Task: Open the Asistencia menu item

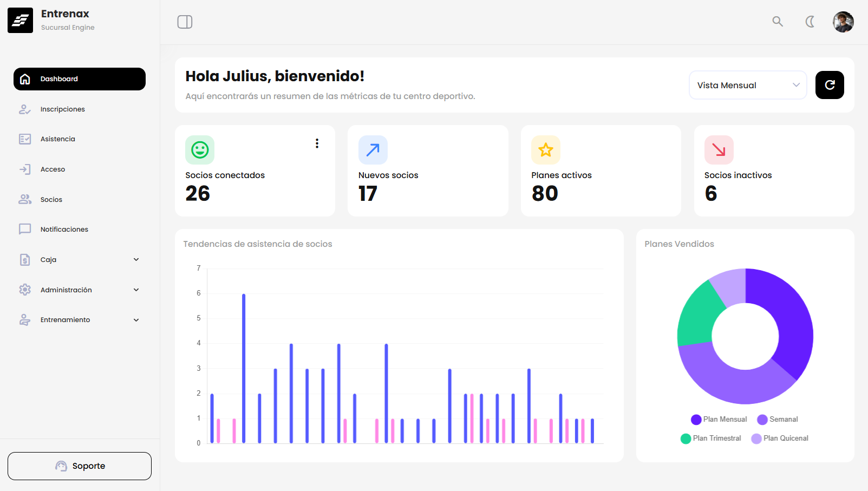Action: pos(57,139)
